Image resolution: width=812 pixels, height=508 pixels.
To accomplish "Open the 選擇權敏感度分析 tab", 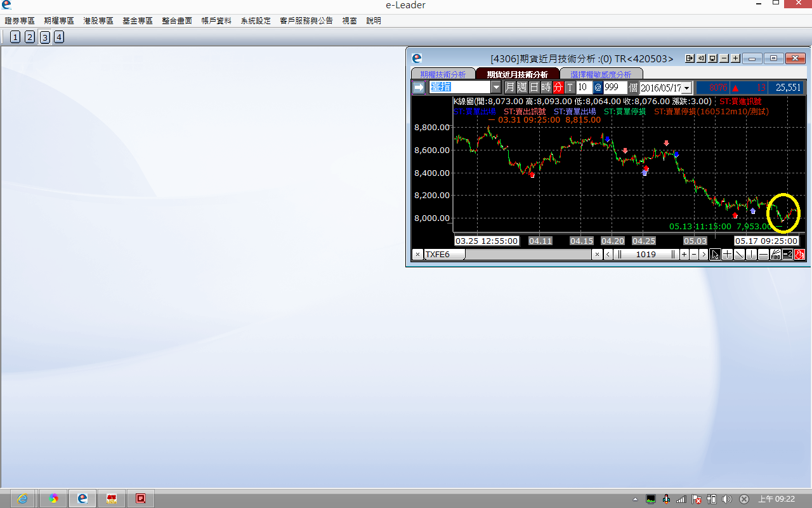I will coord(601,74).
